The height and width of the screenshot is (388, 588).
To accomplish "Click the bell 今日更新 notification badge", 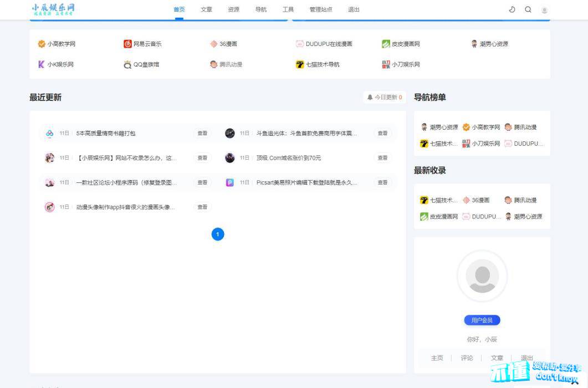I will [385, 97].
